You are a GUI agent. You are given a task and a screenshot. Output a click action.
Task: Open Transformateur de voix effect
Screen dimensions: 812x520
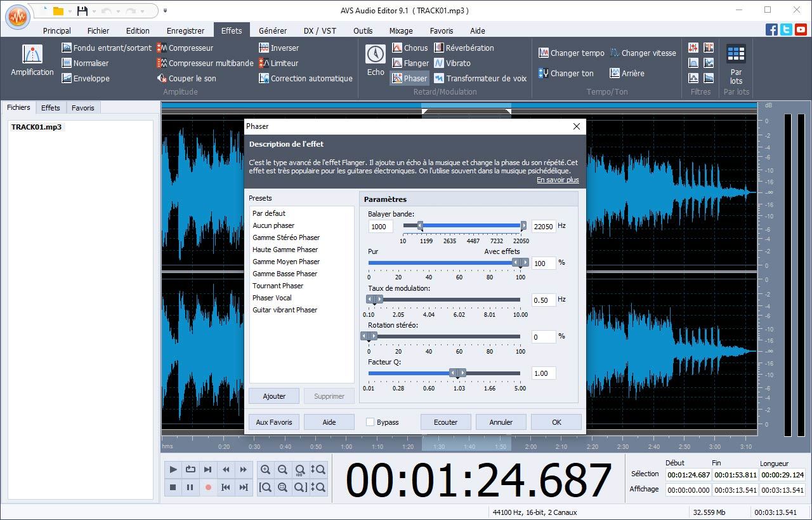480,78
